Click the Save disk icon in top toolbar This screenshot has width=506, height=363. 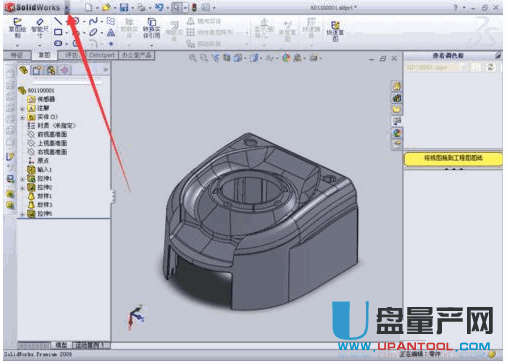(x=124, y=7)
